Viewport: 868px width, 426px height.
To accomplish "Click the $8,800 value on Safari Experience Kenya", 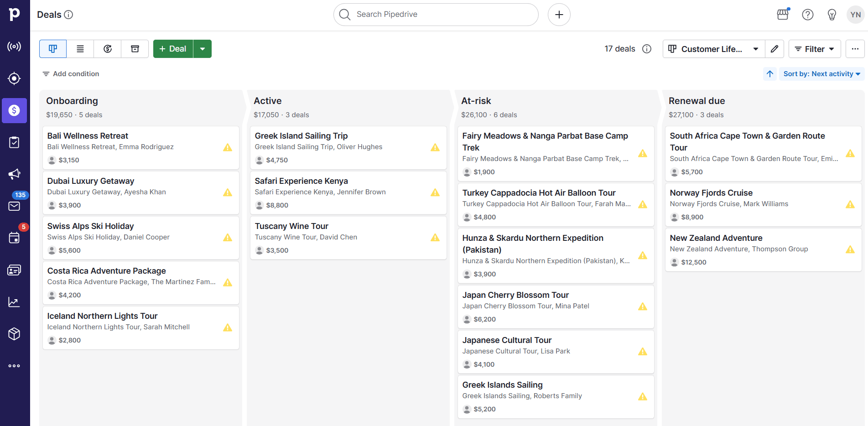I will pos(277,205).
